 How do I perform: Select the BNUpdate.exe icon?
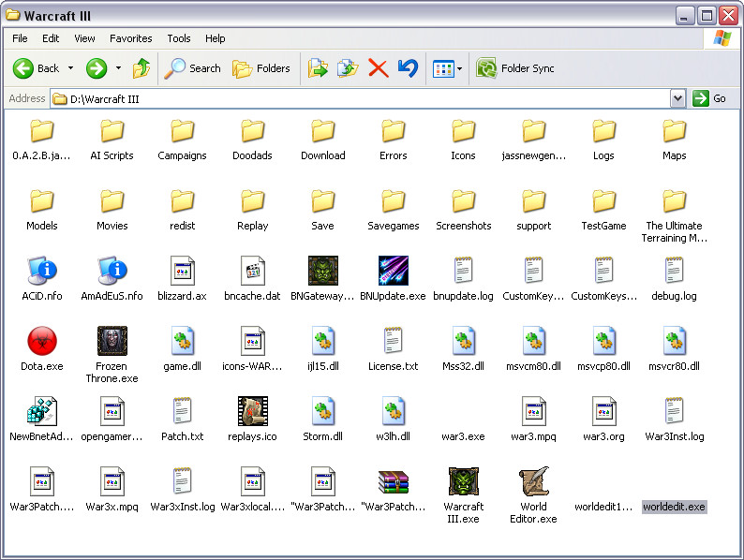tap(393, 271)
